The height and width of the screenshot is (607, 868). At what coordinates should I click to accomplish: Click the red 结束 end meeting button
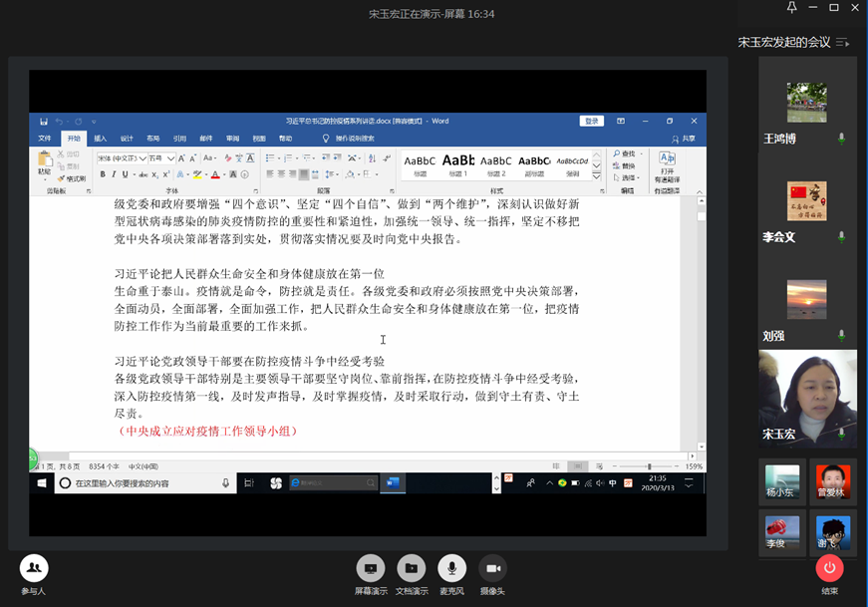click(829, 568)
